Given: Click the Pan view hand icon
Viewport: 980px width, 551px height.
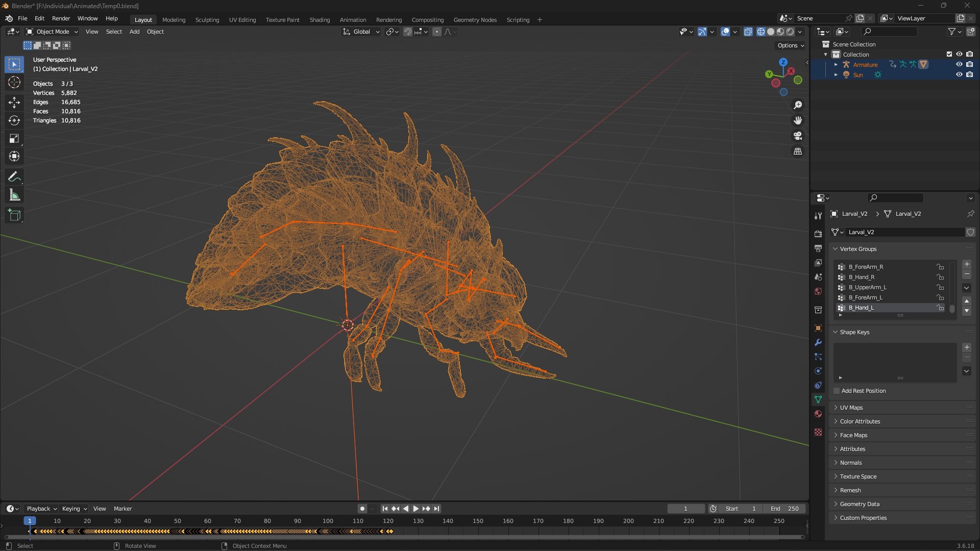Looking at the screenshot, I should pos(798,120).
